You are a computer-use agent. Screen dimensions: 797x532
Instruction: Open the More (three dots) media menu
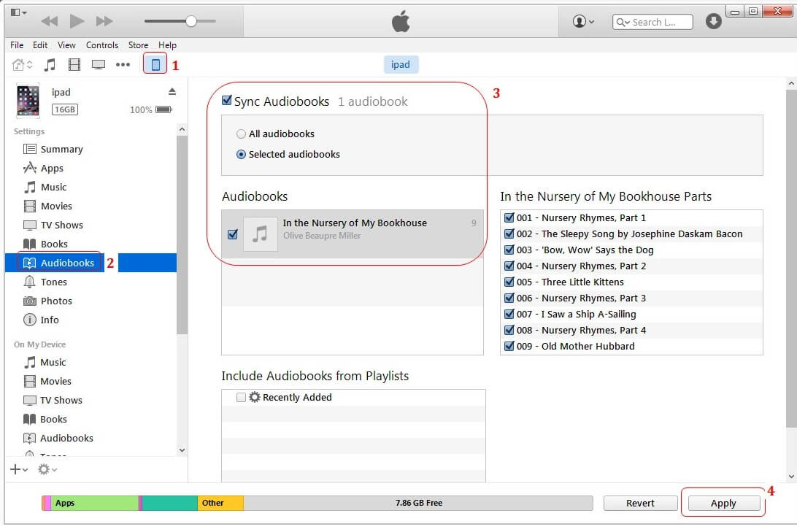click(123, 64)
